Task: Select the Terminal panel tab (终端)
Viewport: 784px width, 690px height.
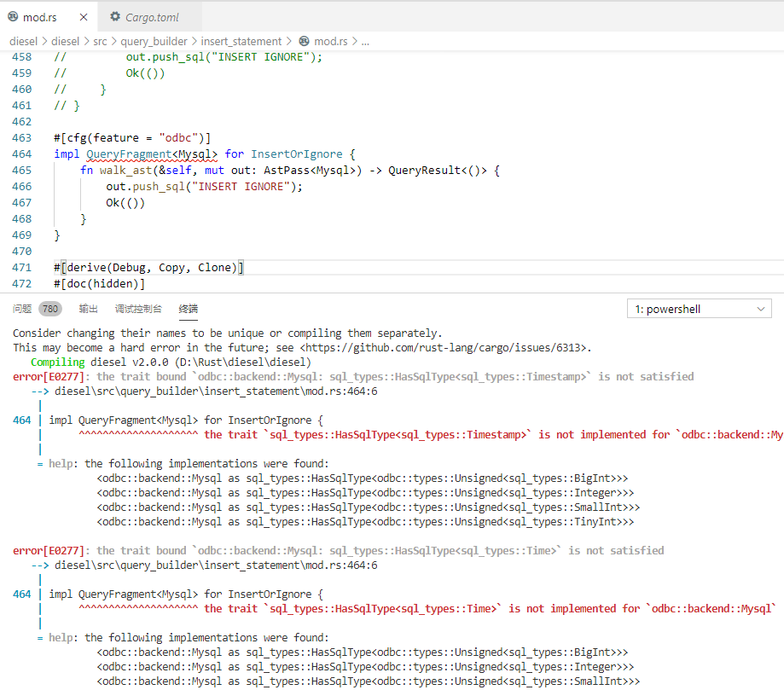Action: [188, 309]
